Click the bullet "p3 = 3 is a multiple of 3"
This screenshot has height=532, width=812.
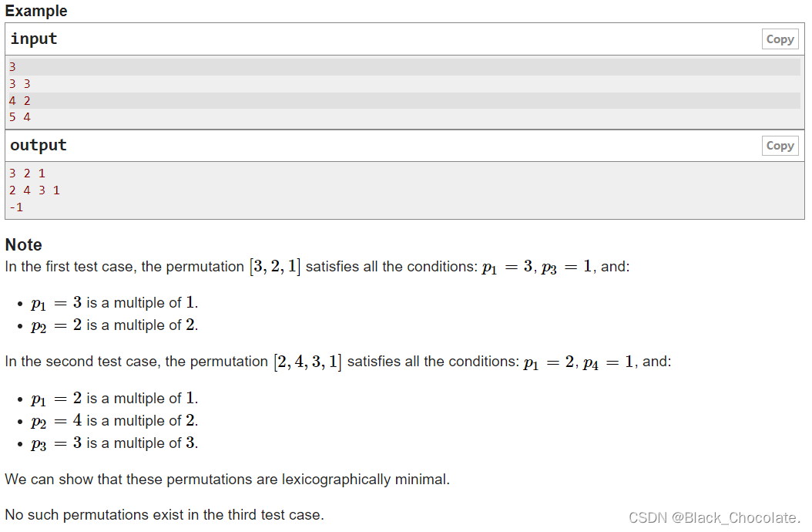tap(115, 443)
